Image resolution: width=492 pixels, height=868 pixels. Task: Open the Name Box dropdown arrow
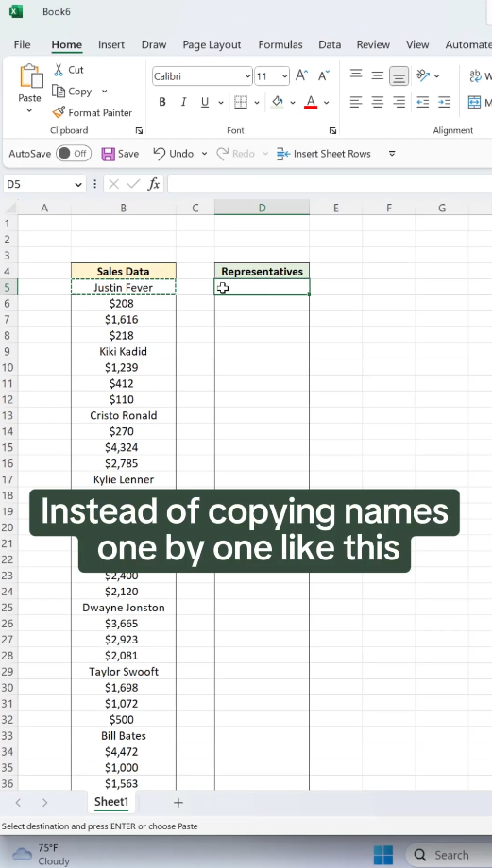click(x=78, y=184)
